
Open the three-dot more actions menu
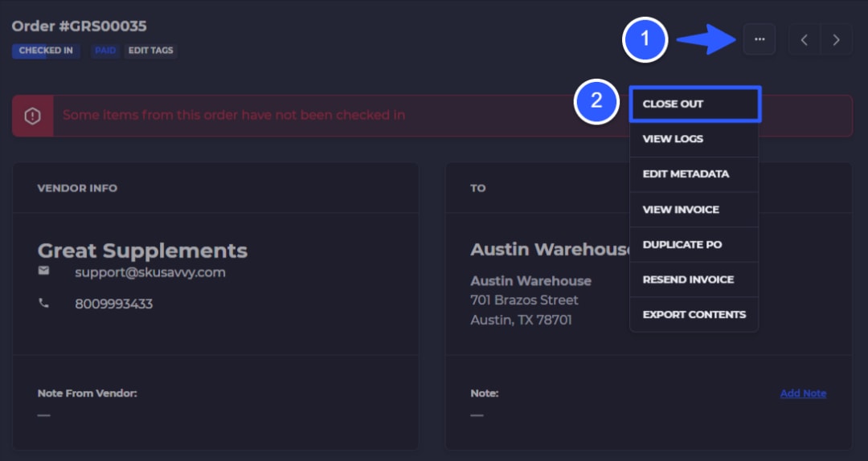click(x=759, y=39)
